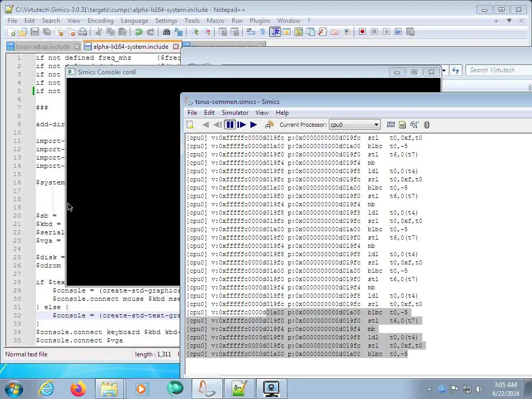Screen dimensions: 532x399
Task: Click the Print icon in Notepad++ toolbar
Action: coord(83,32)
